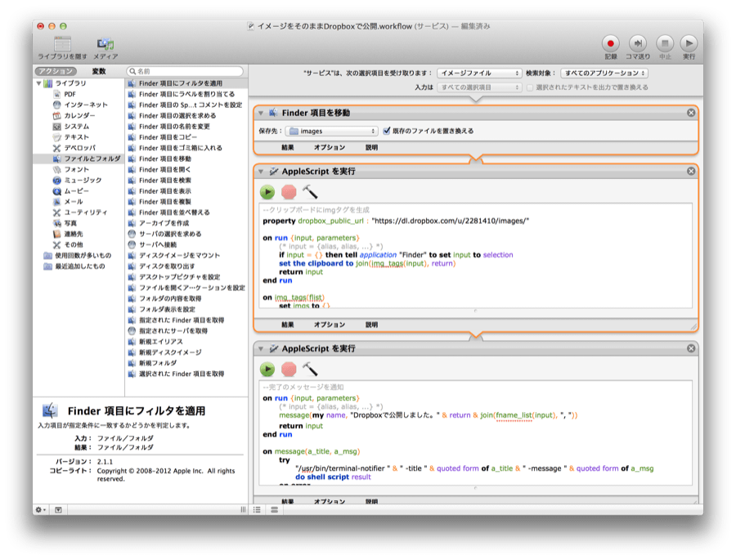This screenshot has width=736, height=560.
Task: Switch to the 変数 tab
Action: coord(99,71)
